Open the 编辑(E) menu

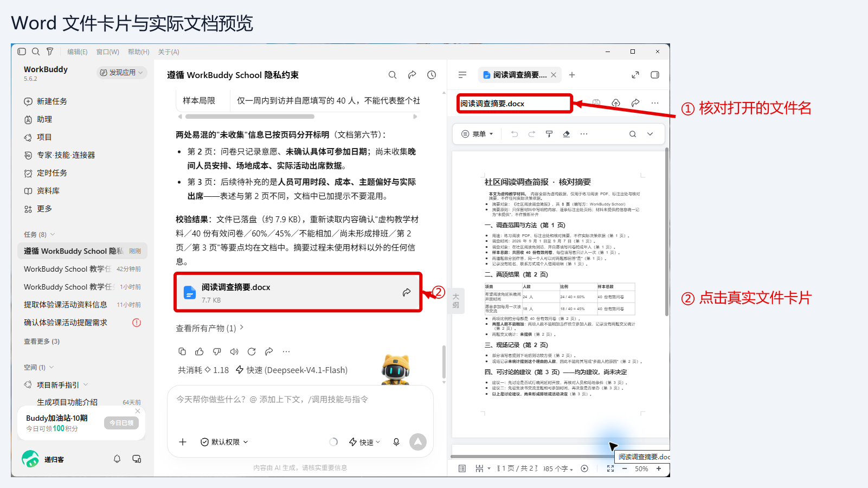(x=78, y=52)
